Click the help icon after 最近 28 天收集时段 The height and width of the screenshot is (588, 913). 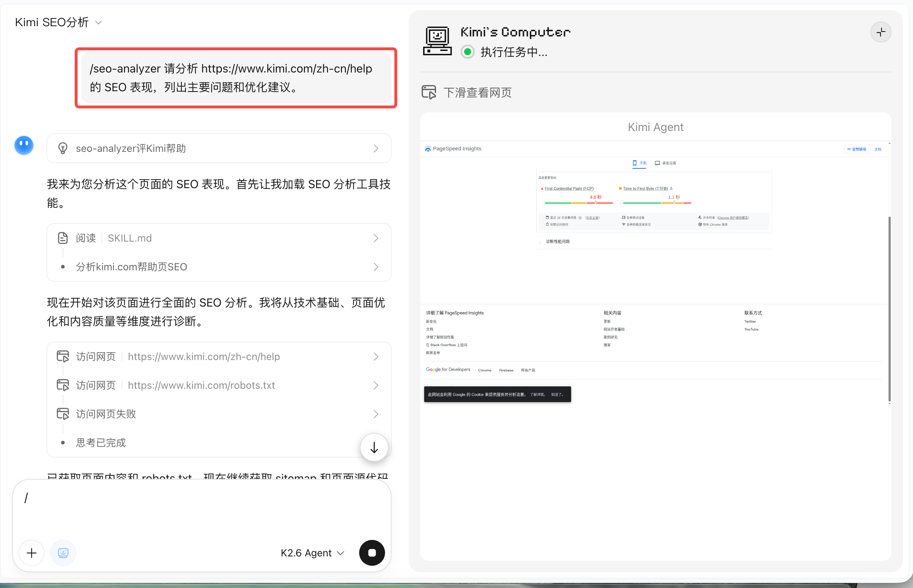tap(580, 218)
